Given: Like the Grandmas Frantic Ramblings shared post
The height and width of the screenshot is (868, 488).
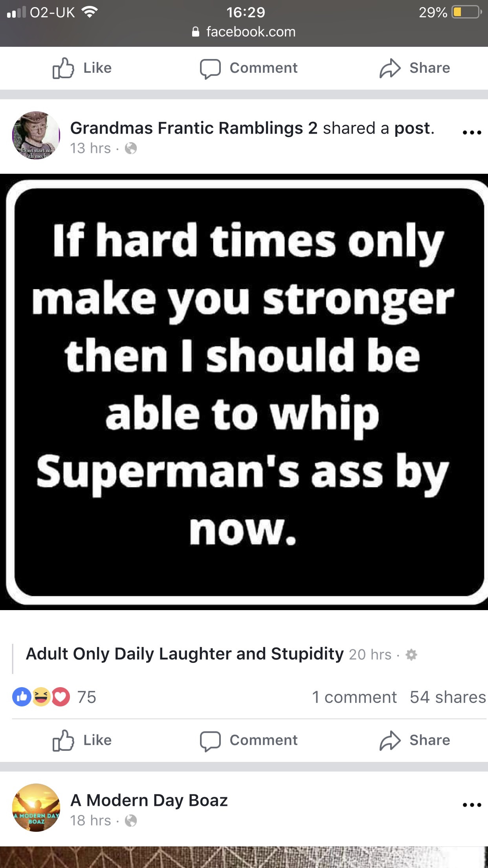Looking at the screenshot, I should [82, 740].
